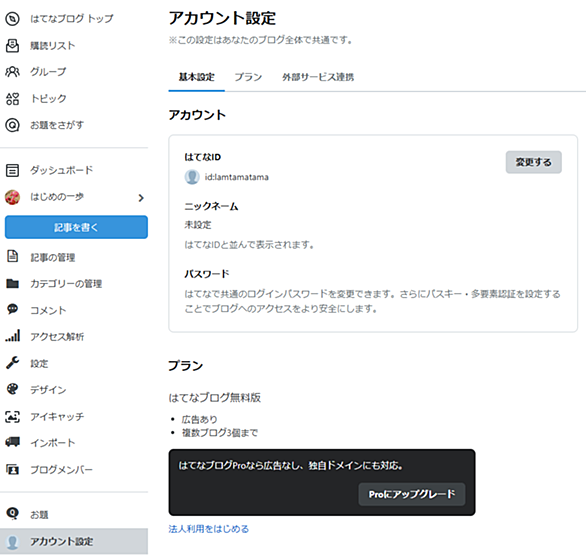The width and height of the screenshot is (586, 557).
Task: Click the 複数ブログ3個まで list item
Action: tap(220, 433)
